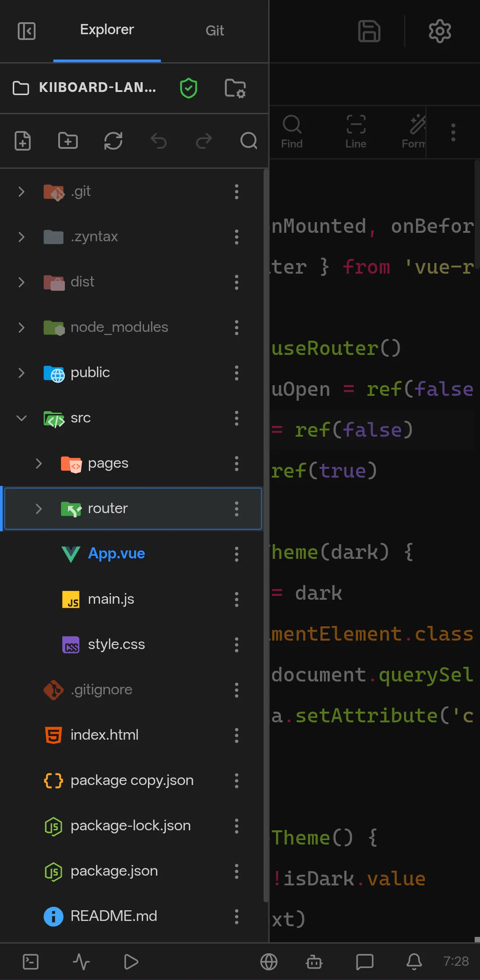Open package copy.json file
The image size is (480, 980).
pyautogui.click(x=132, y=781)
